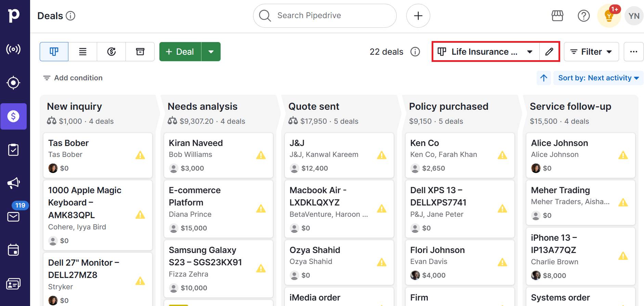The image size is (644, 306).
Task: Click warning icon on J&J deal
Action: point(382,155)
